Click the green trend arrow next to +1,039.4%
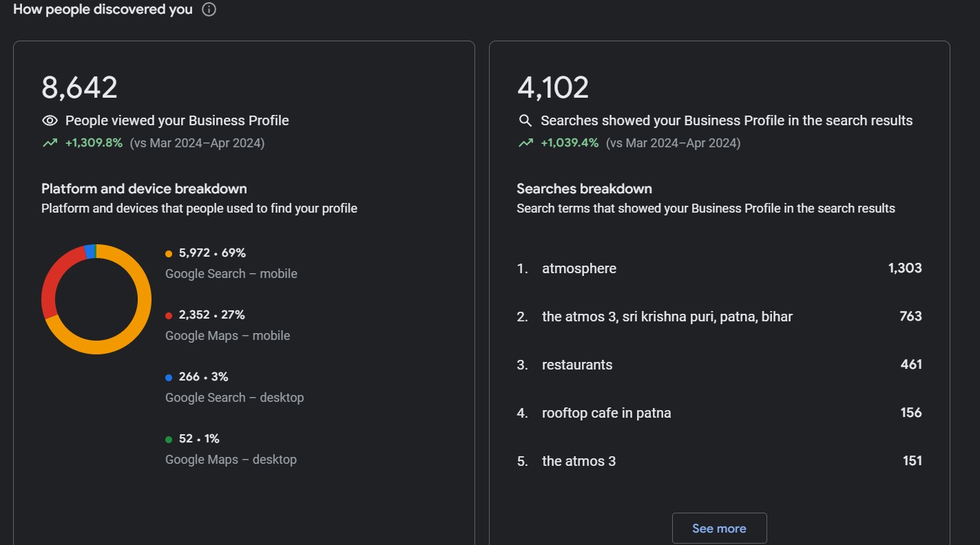The width and height of the screenshot is (980, 545). click(525, 143)
